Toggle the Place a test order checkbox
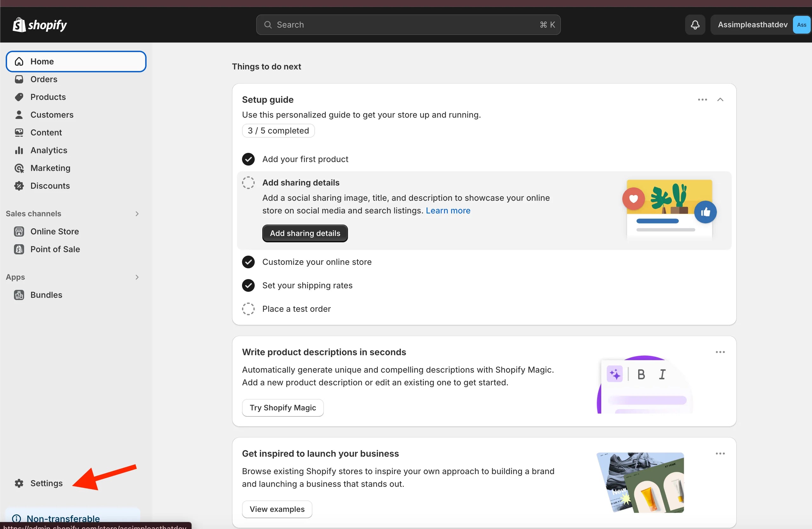Image resolution: width=812 pixels, height=529 pixels. (x=249, y=309)
